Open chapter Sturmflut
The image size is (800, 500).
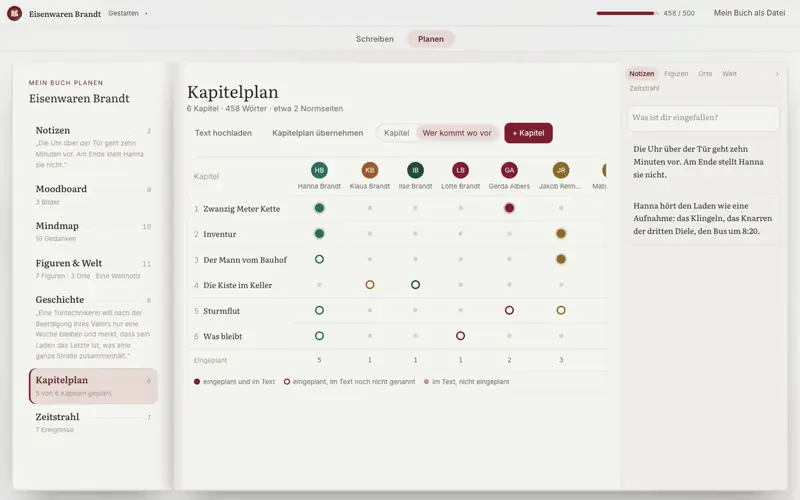(x=221, y=311)
